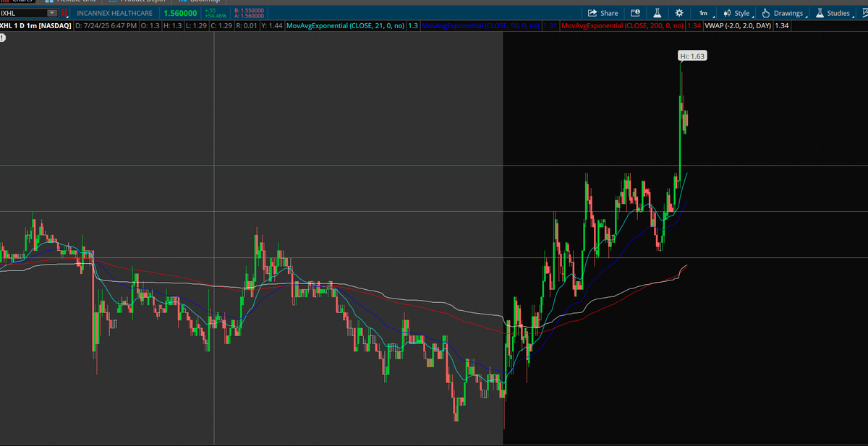The height and width of the screenshot is (446, 868).
Task: Click the C: 1.29 close value
Action: point(221,26)
